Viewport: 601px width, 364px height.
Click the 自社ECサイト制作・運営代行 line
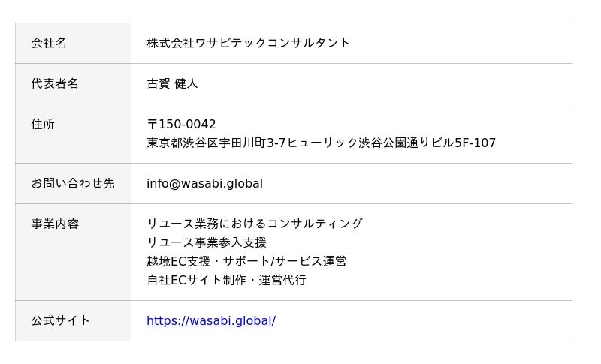click(x=226, y=280)
